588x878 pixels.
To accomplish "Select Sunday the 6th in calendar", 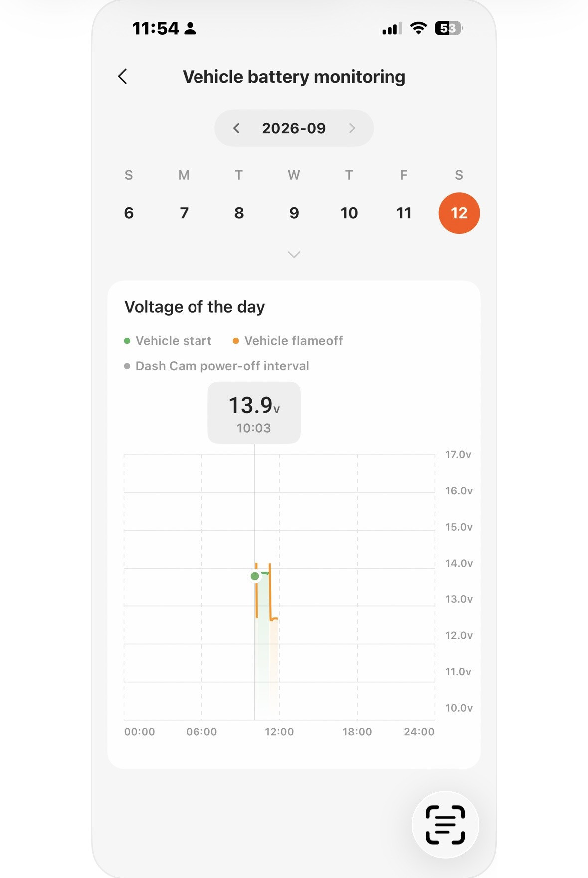I will 129,213.
